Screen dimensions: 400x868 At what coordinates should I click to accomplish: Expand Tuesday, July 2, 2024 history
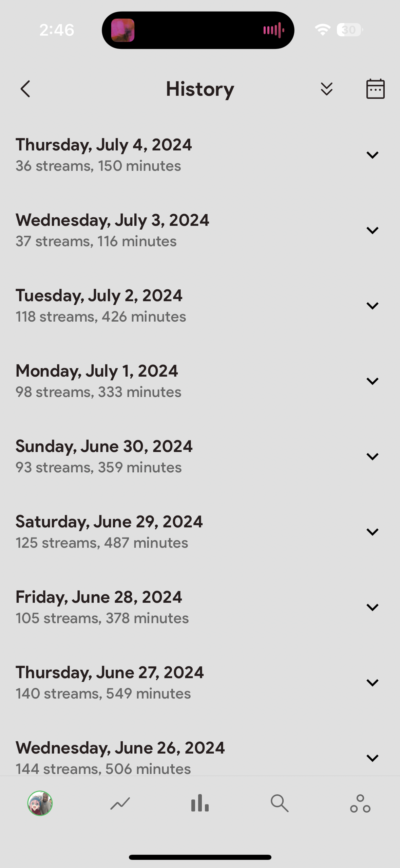372,306
